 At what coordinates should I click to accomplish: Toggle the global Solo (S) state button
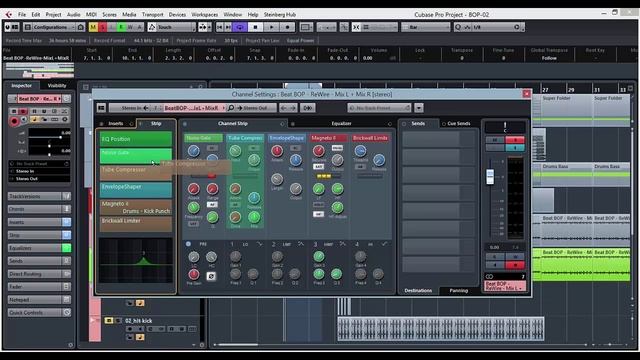[103, 27]
